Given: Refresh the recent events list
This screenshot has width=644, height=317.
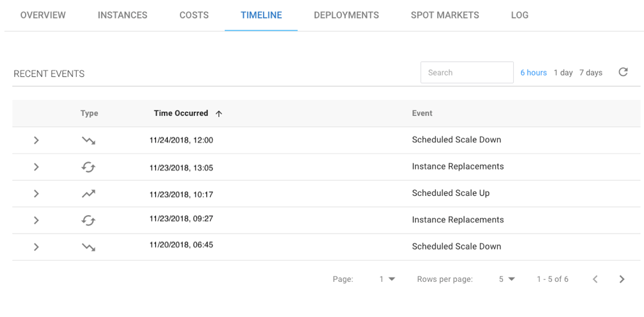Looking at the screenshot, I should 623,72.
